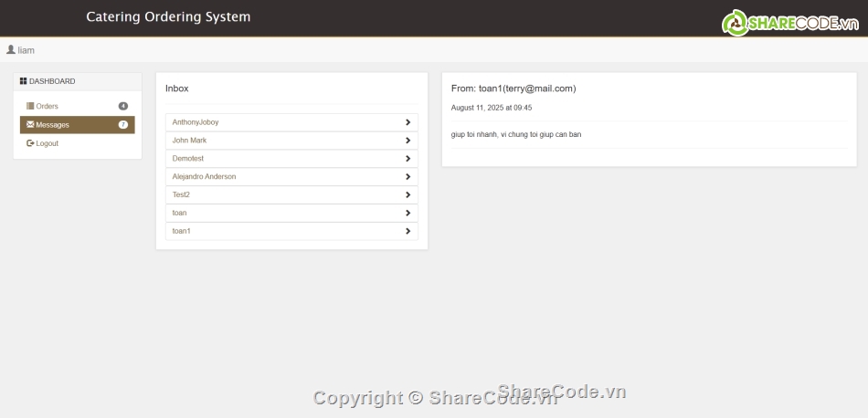This screenshot has height=418, width=868.
Task: Expand AnthonyJoboy message chevron
Action: click(x=408, y=122)
